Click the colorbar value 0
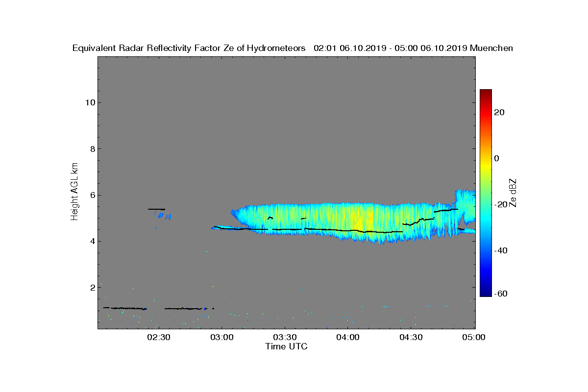Viewport: 588px width, 392px height. pos(497,158)
